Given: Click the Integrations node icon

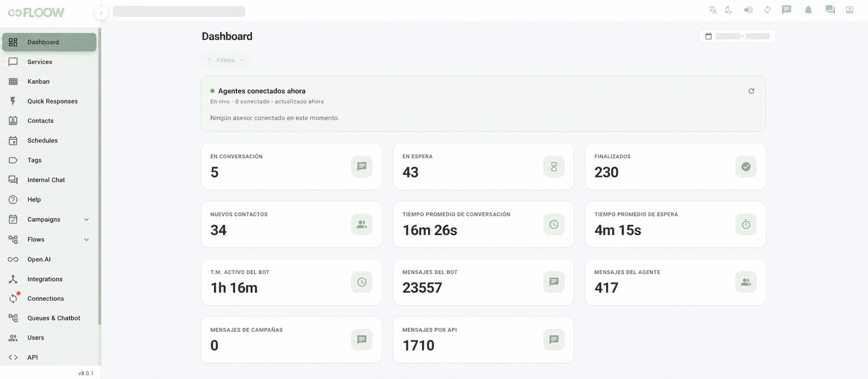Looking at the screenshot, I should coord(13,279).
